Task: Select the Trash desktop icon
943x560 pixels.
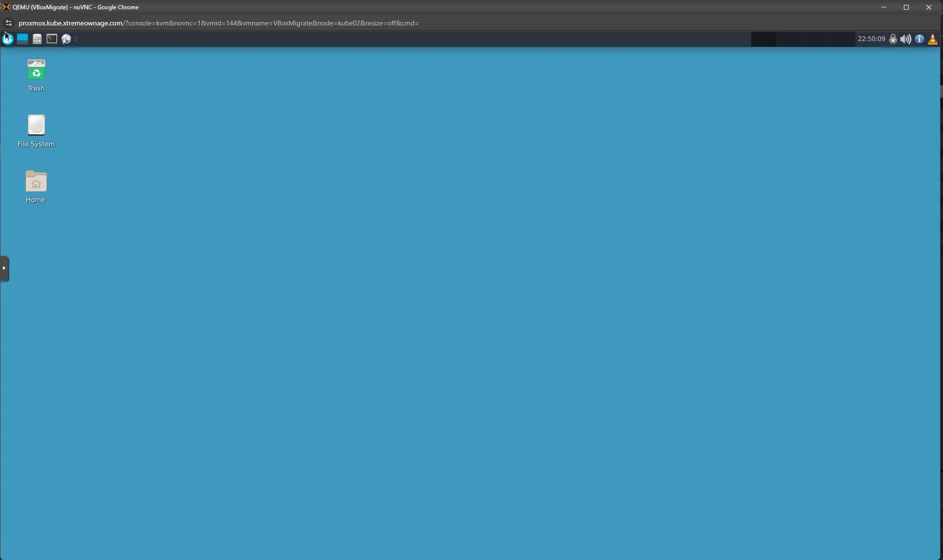Action: [x=36, y=70]
